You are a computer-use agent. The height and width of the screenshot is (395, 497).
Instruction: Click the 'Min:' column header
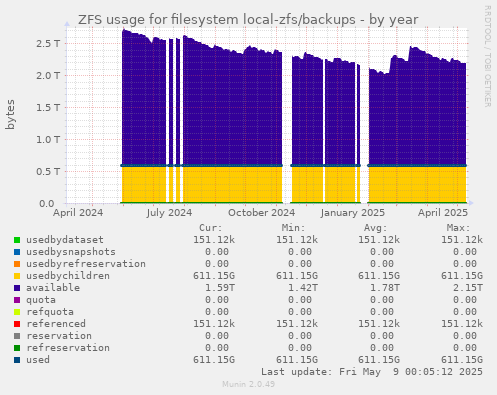pos(293,228)
